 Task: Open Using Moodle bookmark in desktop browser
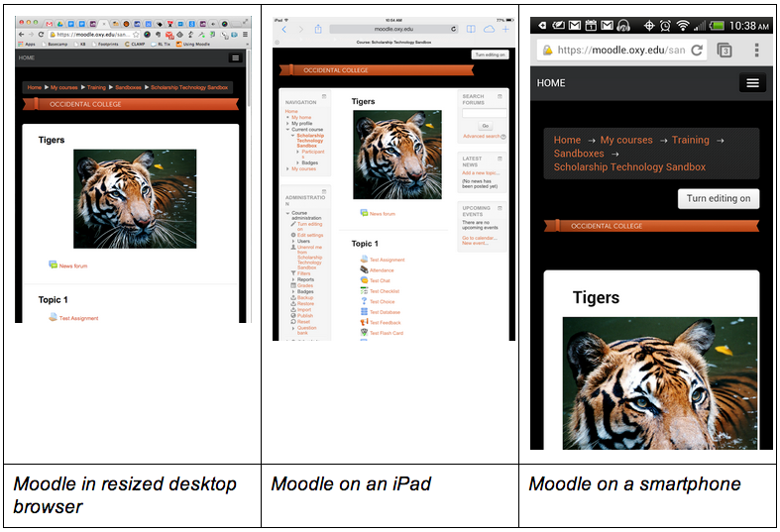[x=193, y=45]
